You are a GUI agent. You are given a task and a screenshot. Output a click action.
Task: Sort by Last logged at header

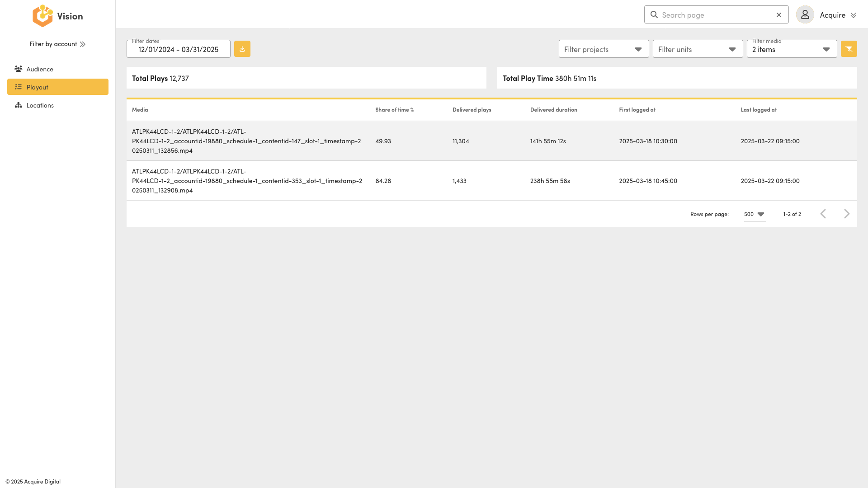(x=759, y=110)
